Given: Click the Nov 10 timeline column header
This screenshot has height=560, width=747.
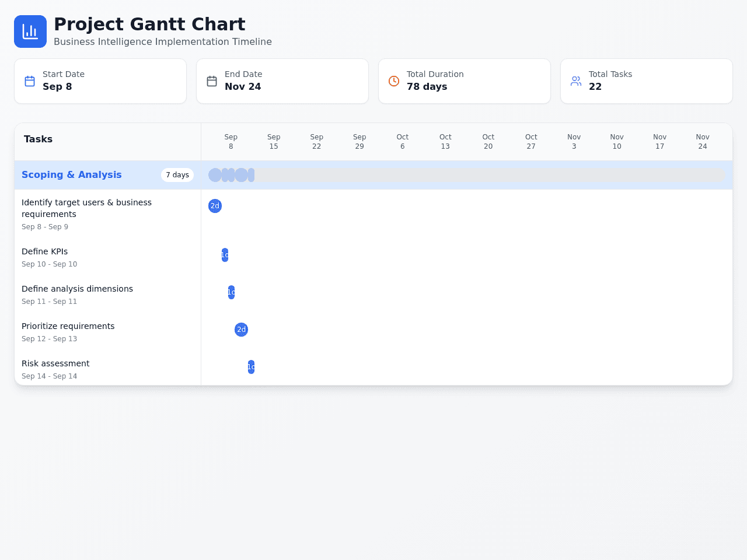Looking at the screenshot, I should pos(617,142).
